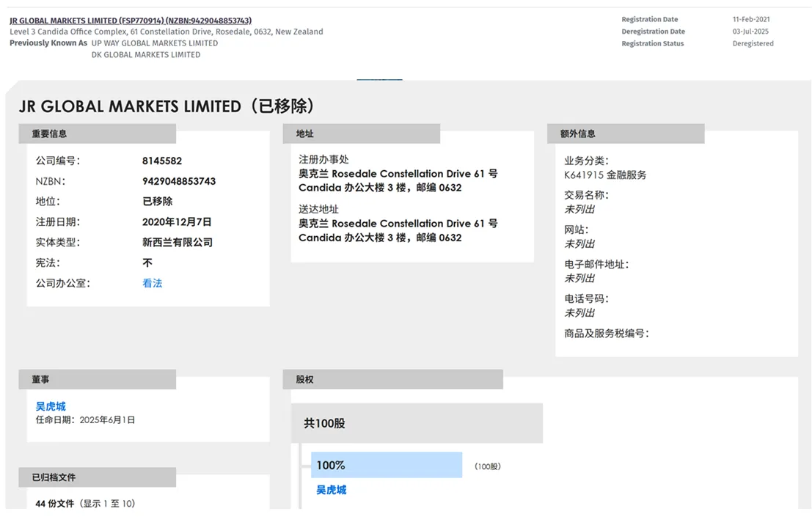Select the 地址 section header
The height and width of the screenshot is (517, 812).
pos(362,133)
